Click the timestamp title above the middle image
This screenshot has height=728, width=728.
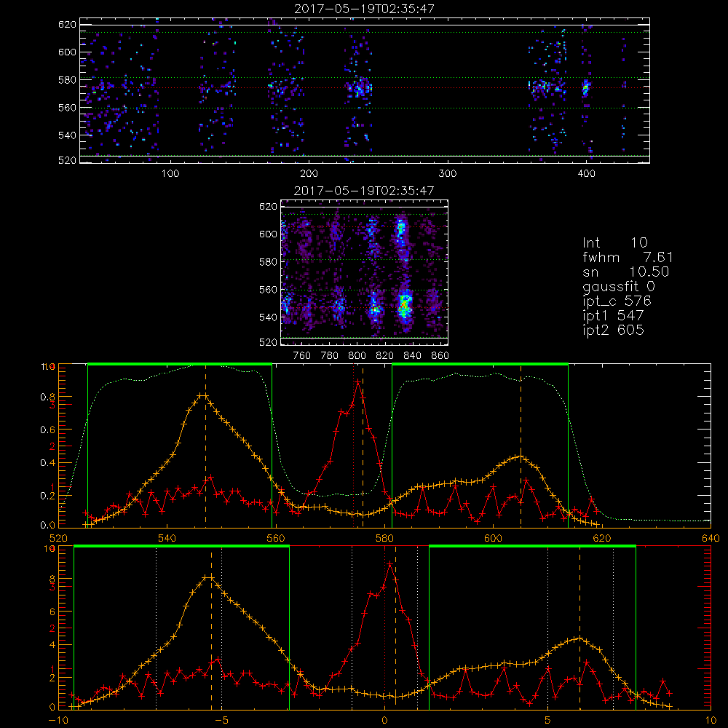[x=365, y=191]
